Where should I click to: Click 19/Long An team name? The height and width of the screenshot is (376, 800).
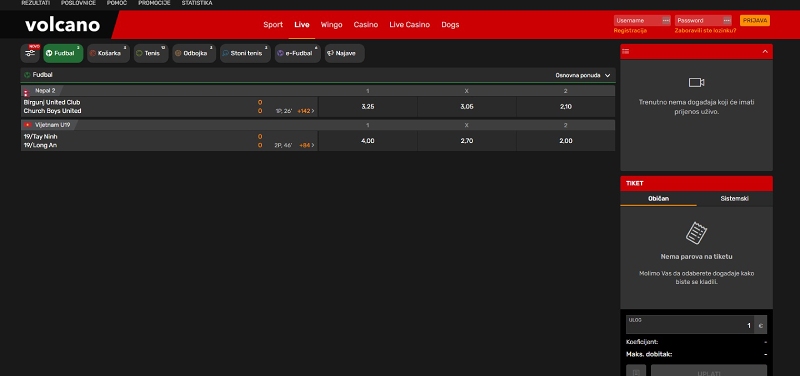coord(40,145)
